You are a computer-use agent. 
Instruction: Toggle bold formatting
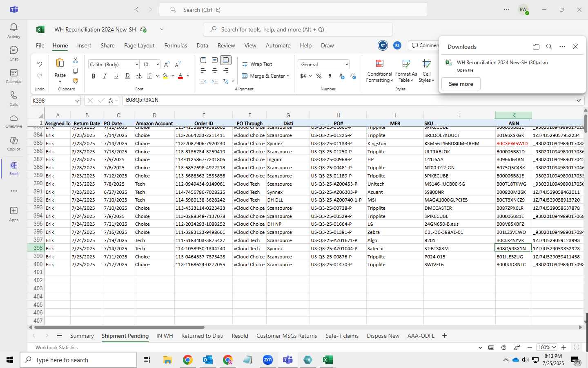pos(94,76)
